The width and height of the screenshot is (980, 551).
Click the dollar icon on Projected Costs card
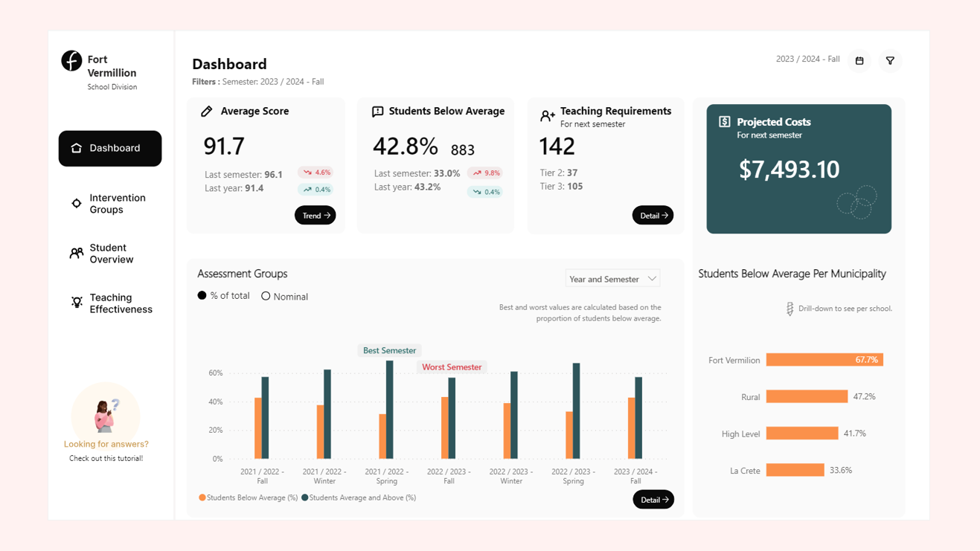coord(725,122)
